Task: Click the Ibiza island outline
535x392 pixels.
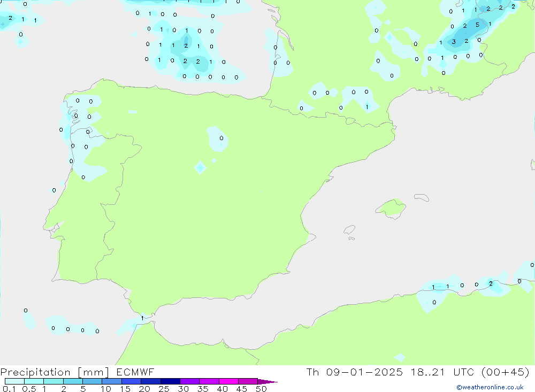Action: click(349, 230)
